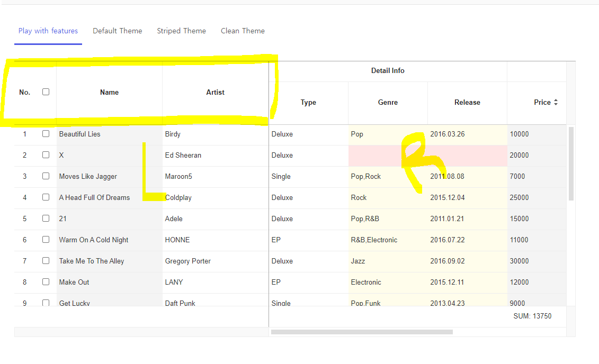The height and width of the screenshot is (364, 599).
Task: Click the Play with features tab
Action: (x=48, y=31)
